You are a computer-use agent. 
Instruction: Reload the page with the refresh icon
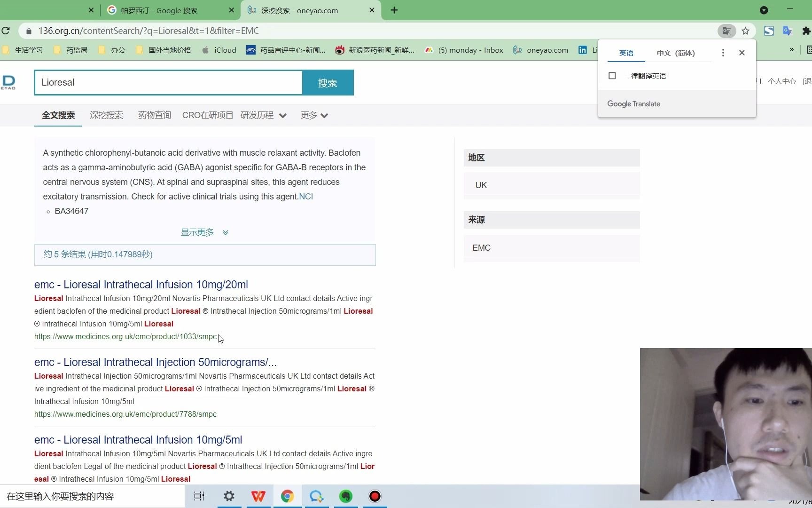(x=6, y=31)
